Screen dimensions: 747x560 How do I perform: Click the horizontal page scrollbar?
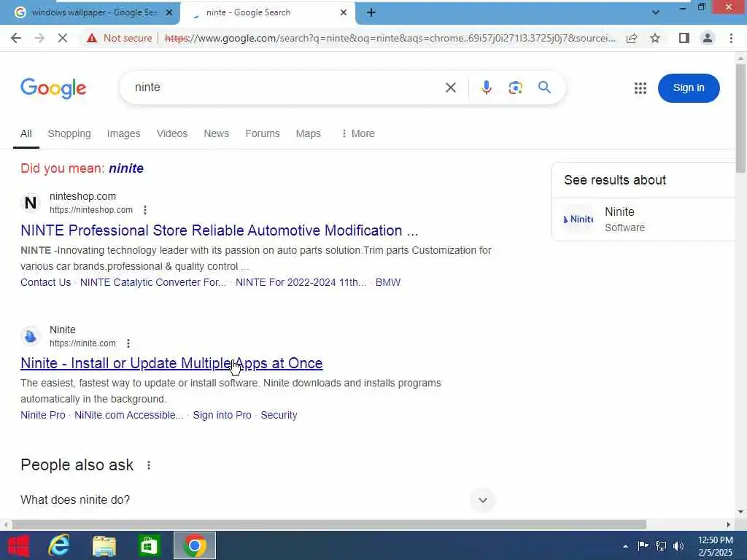pyautogui.click(x=329, y=525)
